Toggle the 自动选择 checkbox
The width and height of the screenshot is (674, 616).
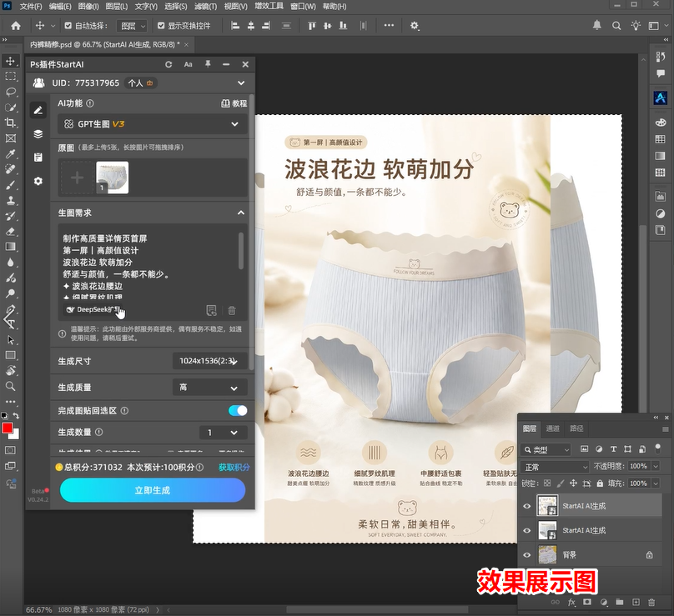[68, 26]
